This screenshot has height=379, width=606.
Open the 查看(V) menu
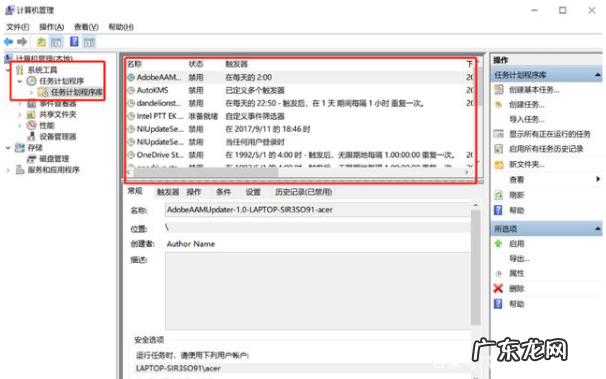[86, 27]
